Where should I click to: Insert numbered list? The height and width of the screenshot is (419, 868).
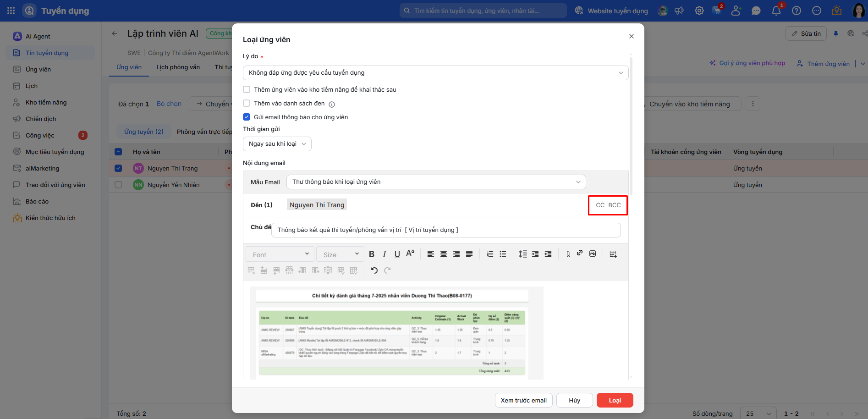[x=490, y=254]
